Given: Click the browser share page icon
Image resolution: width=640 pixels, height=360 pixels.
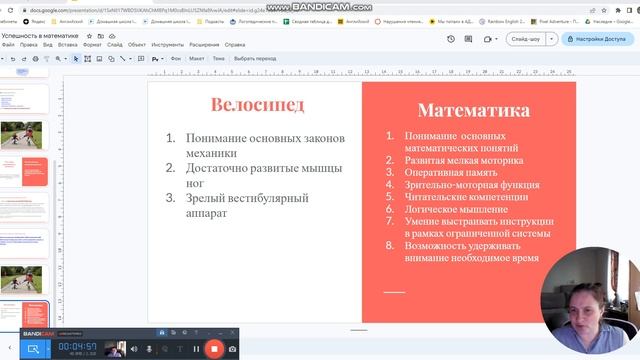Looking at the screenshot, I should [x=593, y=10].
